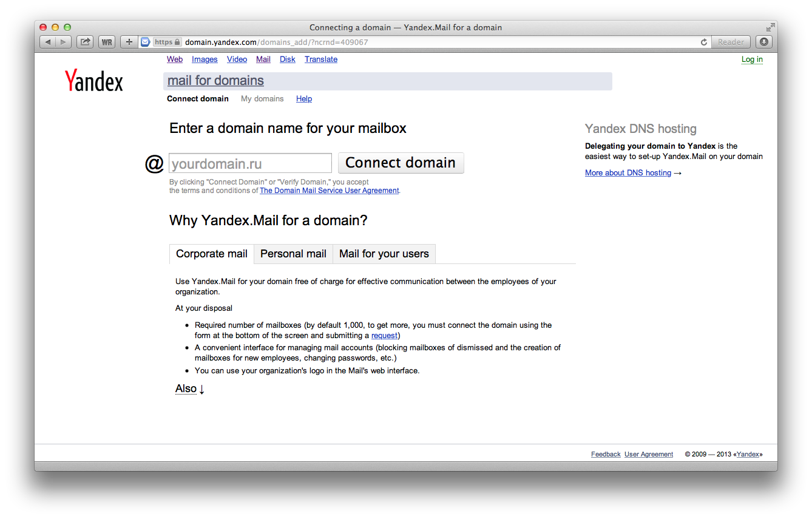This screenshot has height=519, width=812.
Task: Click the https lock icon
Action: [x=177, y=42]
